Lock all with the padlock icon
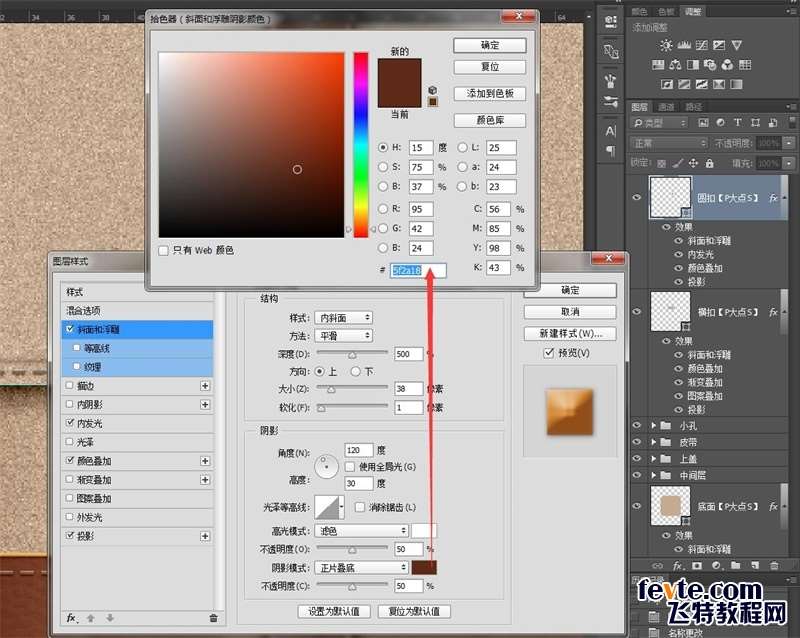The height and width of the screenshot is (638, 800). pyautogui.click(x=709, y=163)
